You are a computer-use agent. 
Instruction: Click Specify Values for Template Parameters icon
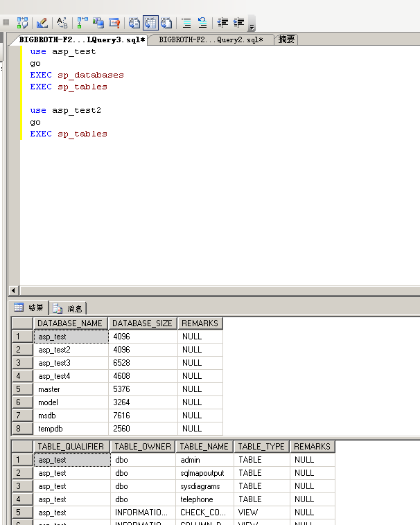pos(62,23)
